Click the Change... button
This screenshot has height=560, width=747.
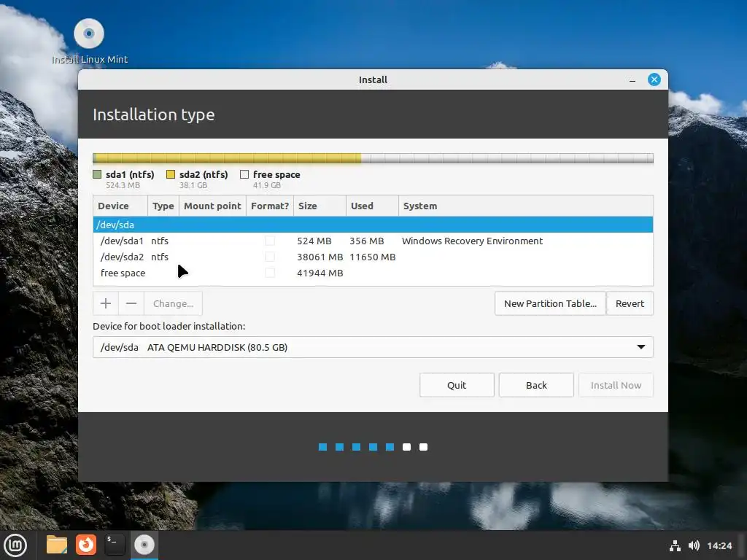tap(174, 303)
